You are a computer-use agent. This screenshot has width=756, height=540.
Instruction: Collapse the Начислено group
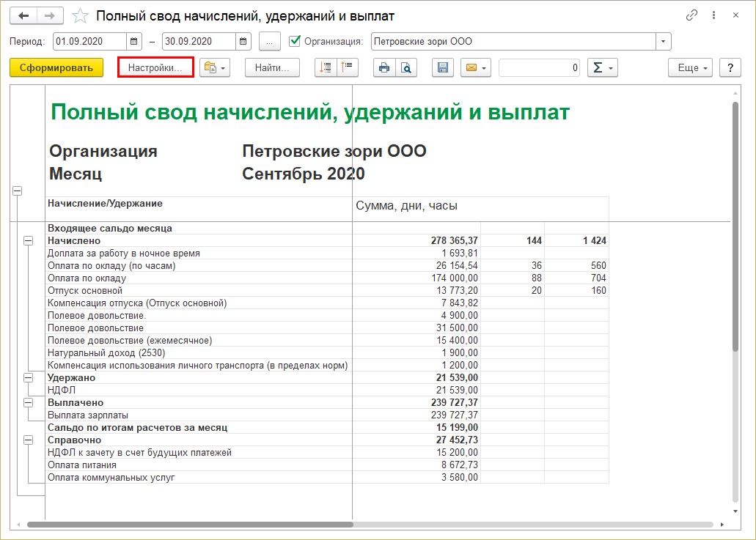coord(29,240)
